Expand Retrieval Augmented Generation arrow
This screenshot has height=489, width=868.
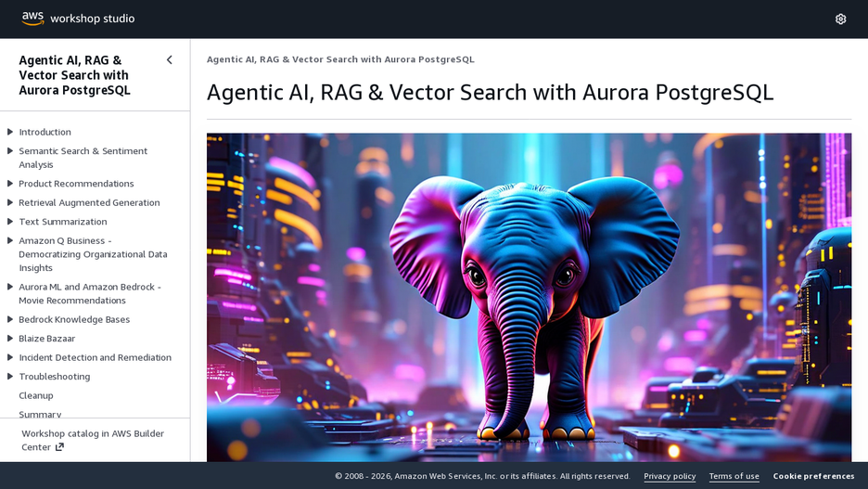(x=10, y=202)
